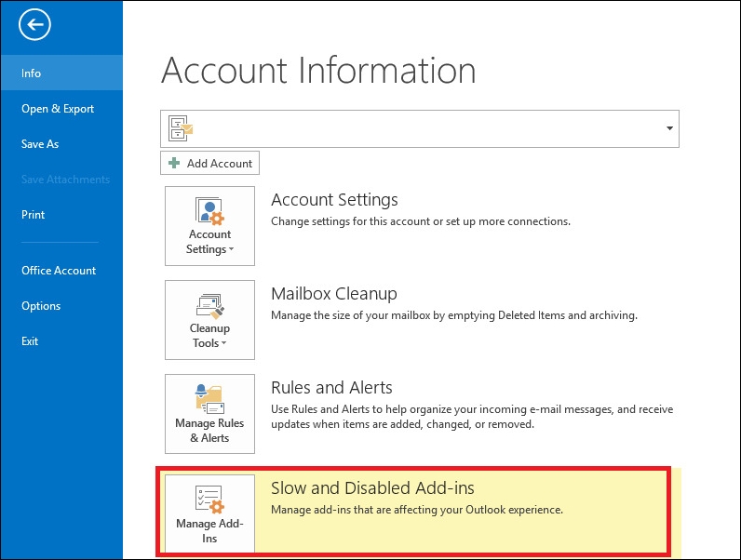
Task: Click the Manage Add-Ins button
Action: click(209, 513)
